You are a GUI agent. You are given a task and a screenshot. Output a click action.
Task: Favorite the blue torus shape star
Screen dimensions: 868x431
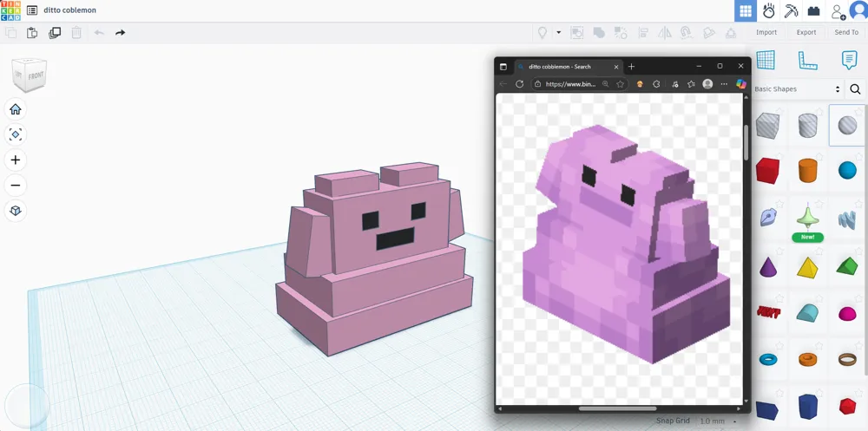(779, 346)
